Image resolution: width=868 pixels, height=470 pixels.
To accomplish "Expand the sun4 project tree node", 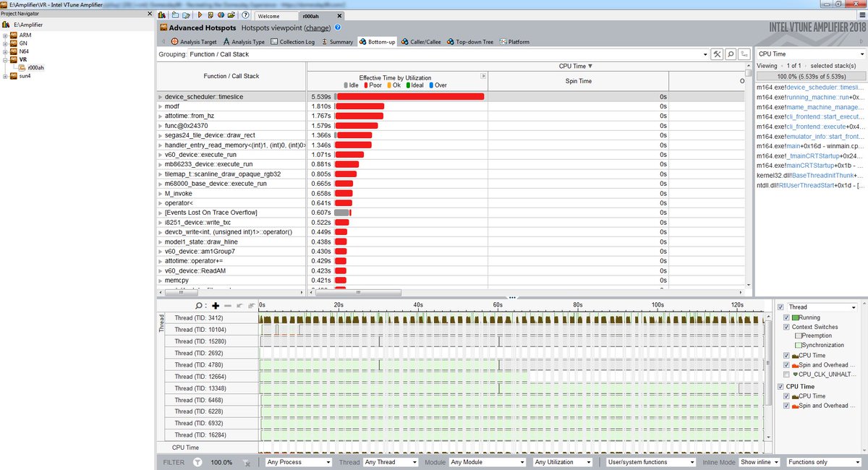I will pyautogui.click(x=6, y=75).
